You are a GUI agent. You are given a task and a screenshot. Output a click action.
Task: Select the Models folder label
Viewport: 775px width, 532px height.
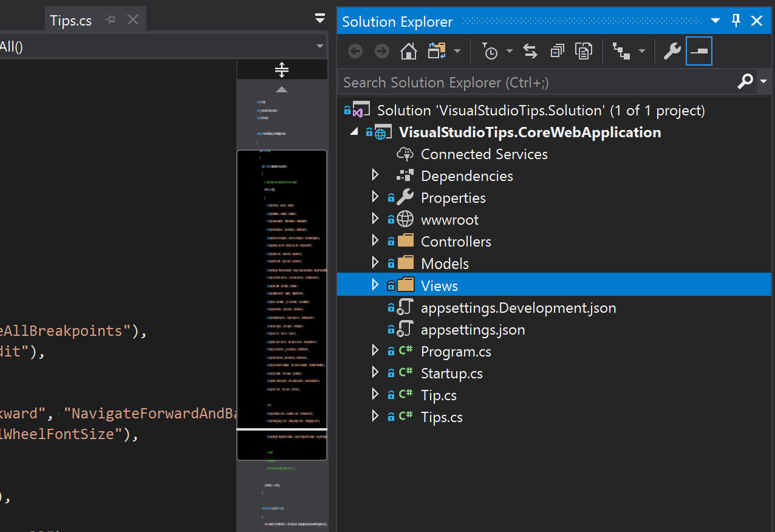(445, 264)
